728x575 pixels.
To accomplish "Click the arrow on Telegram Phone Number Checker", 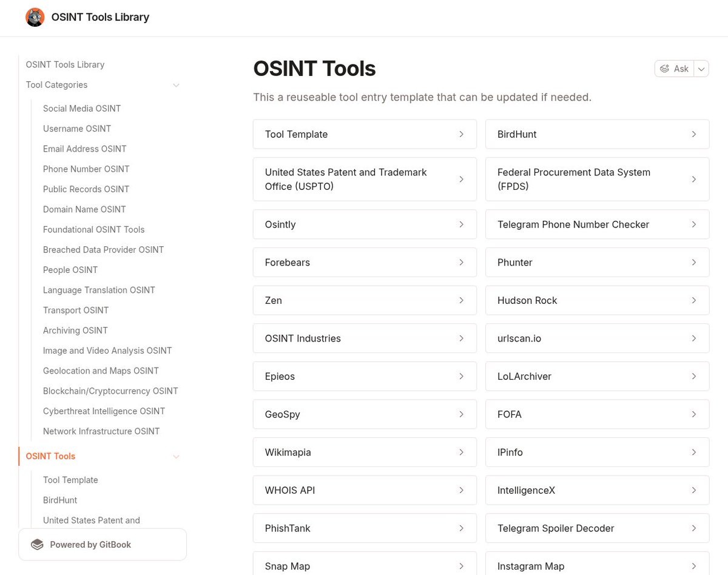I will pyautogui.click(x=694, y=224).
